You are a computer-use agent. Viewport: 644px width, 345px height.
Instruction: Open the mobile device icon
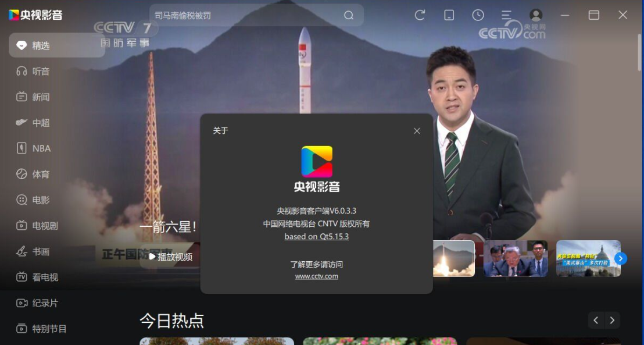449,15
